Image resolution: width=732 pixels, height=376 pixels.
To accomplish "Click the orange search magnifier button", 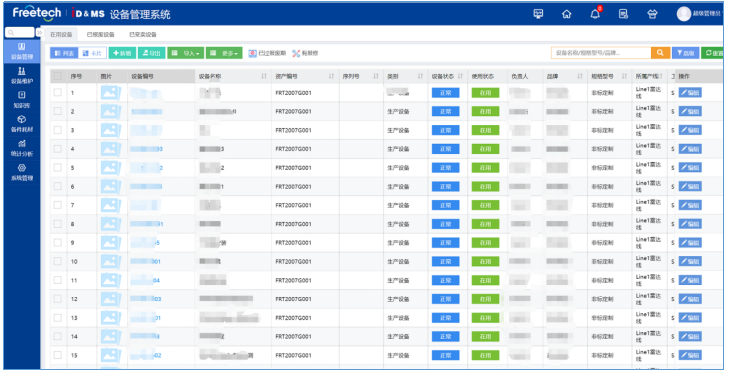I will (660, 53).
